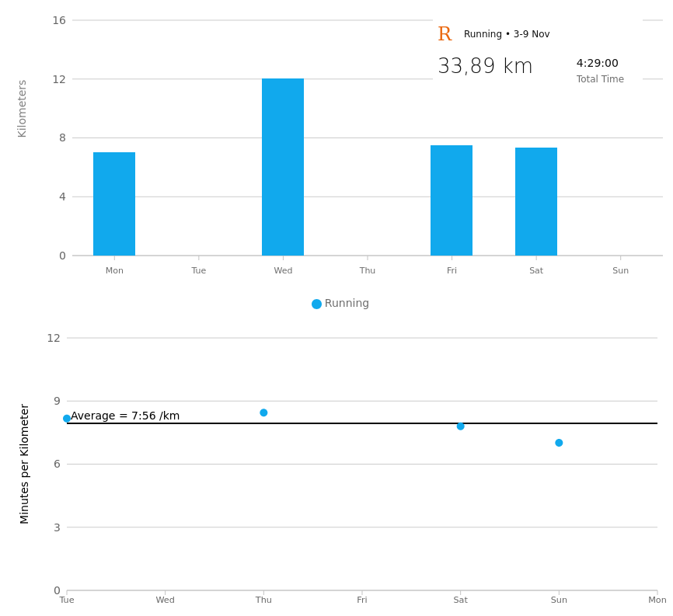Click the Thu label on bar chart
This screenshot has height=616, width=673.
pos(368,270)
